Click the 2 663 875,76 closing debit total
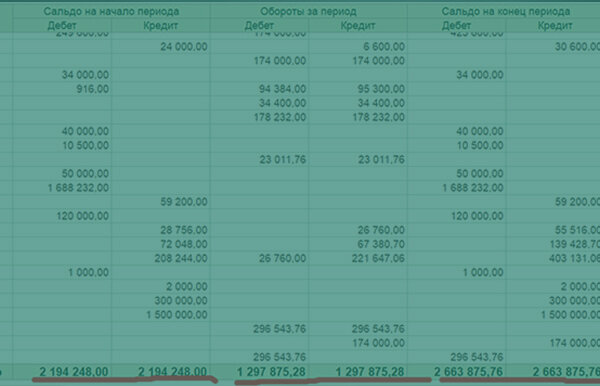600x386 pixels. pos(469,371)
